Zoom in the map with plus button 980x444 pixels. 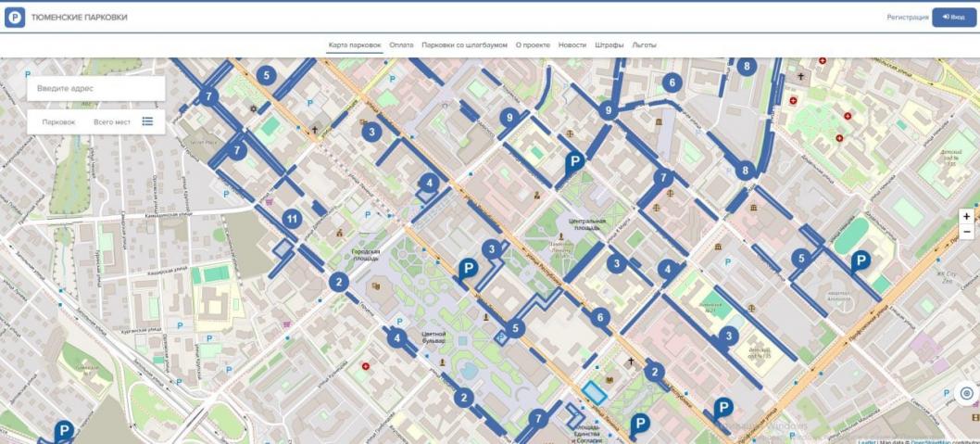(967, 216)
